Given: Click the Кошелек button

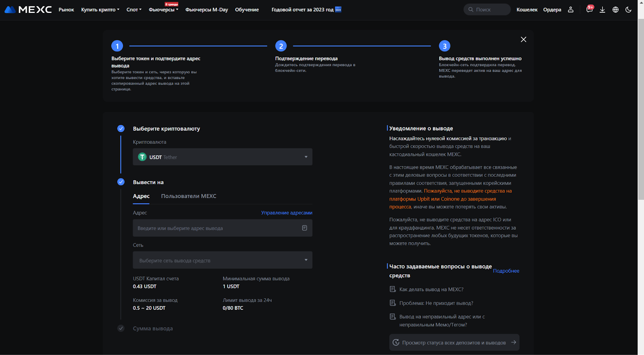Looking at the screenshot, I should pyautogui.click(x=527, y=10).
